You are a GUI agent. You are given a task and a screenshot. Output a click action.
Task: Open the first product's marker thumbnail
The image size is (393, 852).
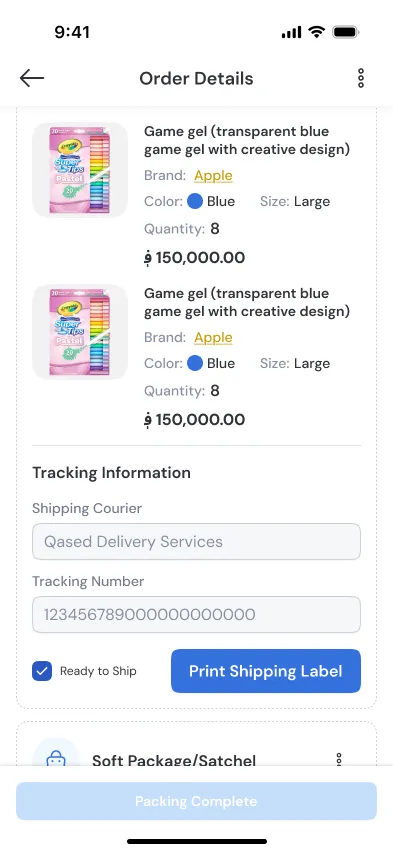tap(80, 170)
